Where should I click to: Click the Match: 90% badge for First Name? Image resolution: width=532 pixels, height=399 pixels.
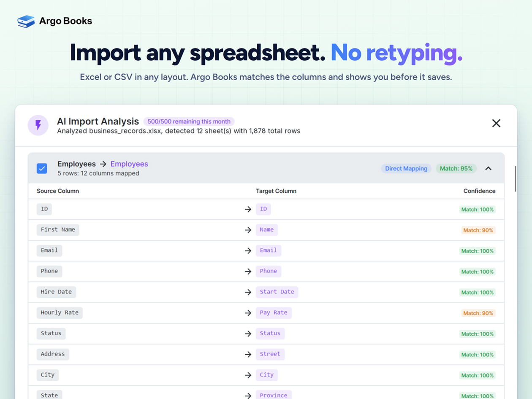(x=478, y=230)
